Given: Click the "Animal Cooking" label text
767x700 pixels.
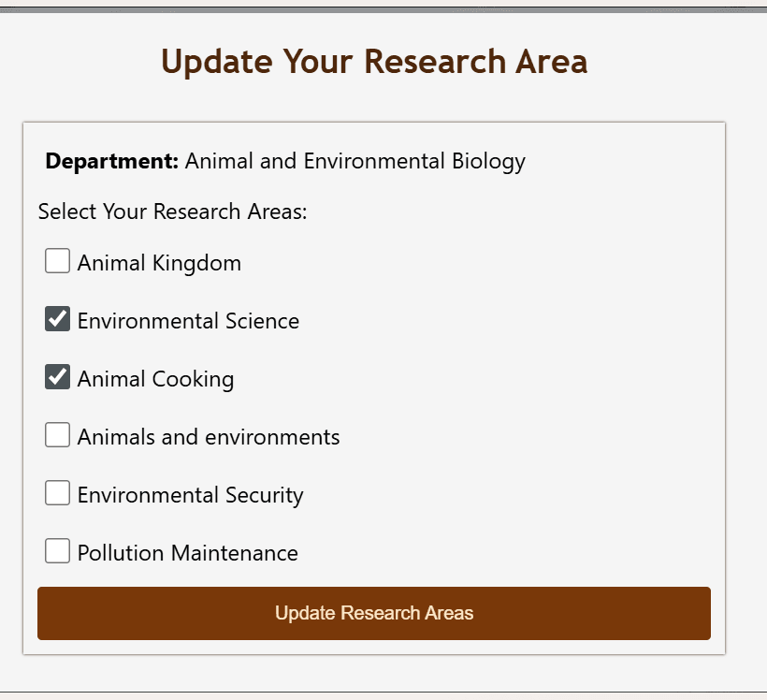Looking at the screenshot, I should tap(155, 379).
